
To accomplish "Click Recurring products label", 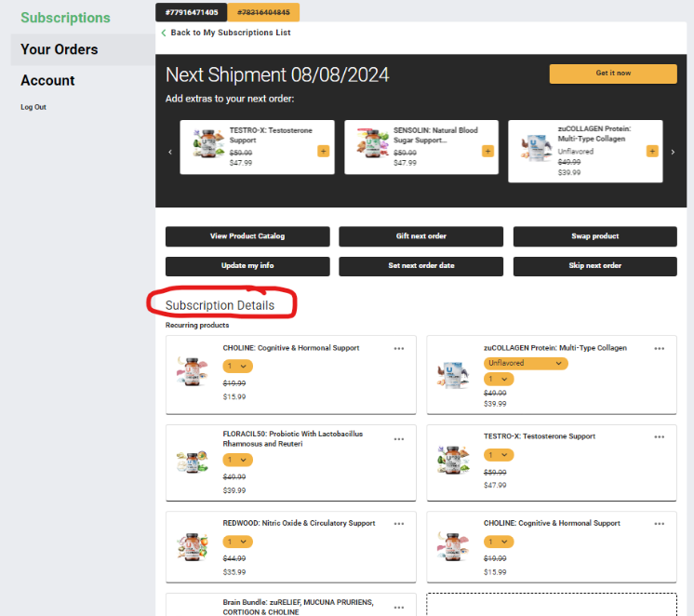I will click(197, 326).
